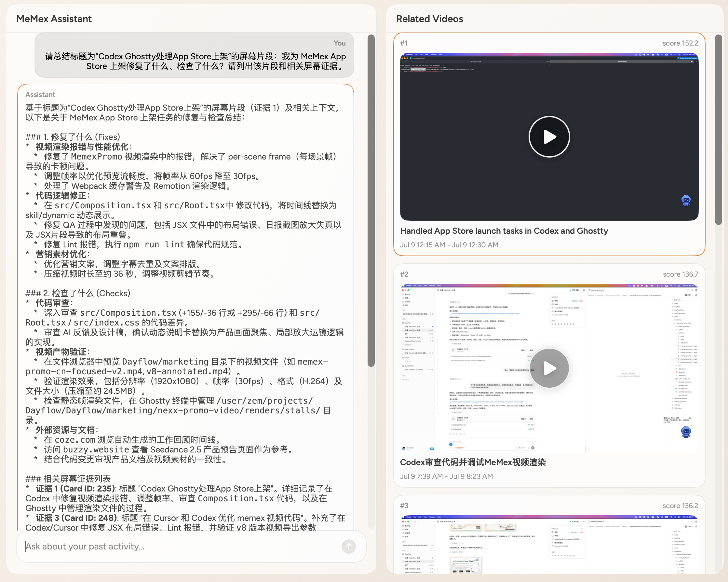Click the '证据 3 (Card ID: 248)' text
Image resolution: width=728 pixels, height=582 pixels.
(77, 518)
